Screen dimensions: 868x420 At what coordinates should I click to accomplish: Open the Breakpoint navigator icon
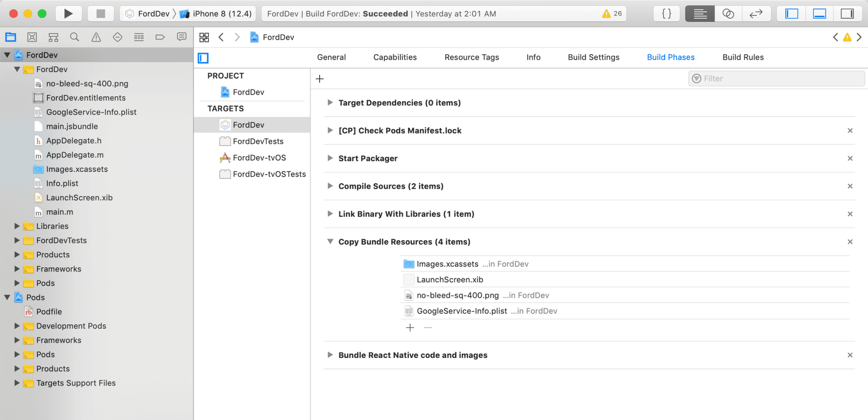160,37
